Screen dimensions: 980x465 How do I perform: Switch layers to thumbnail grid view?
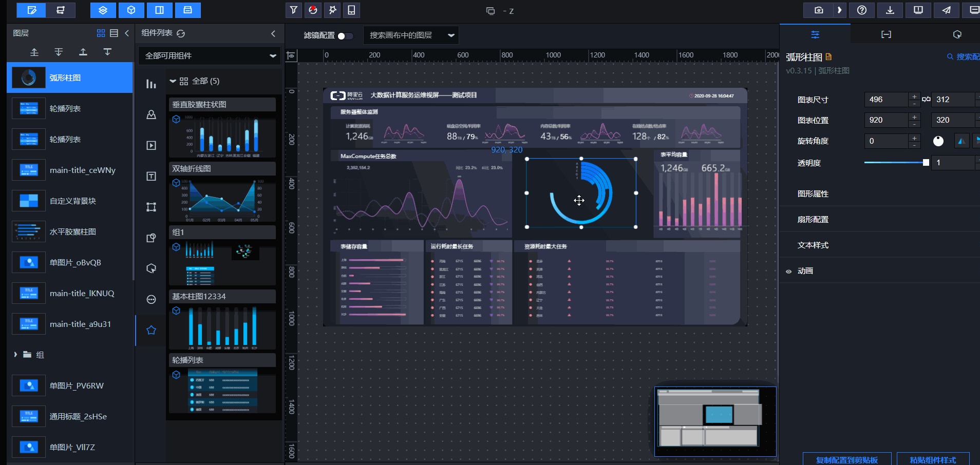101,33
